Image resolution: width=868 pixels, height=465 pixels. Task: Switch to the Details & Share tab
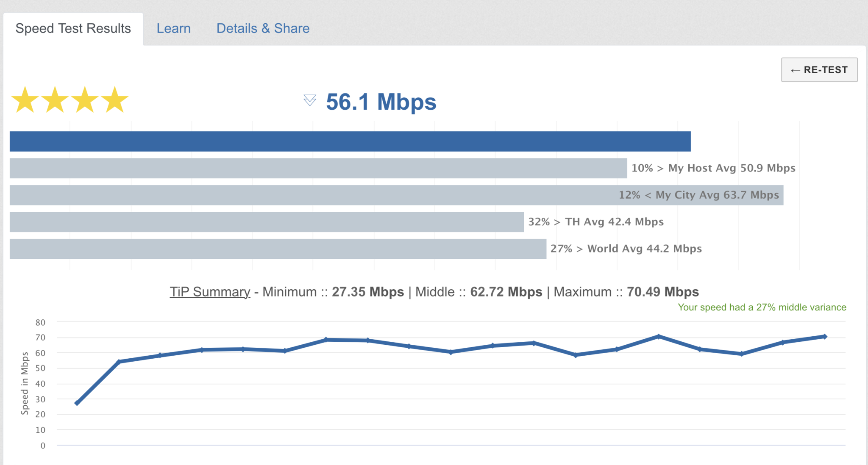click(x=263, y=28)
